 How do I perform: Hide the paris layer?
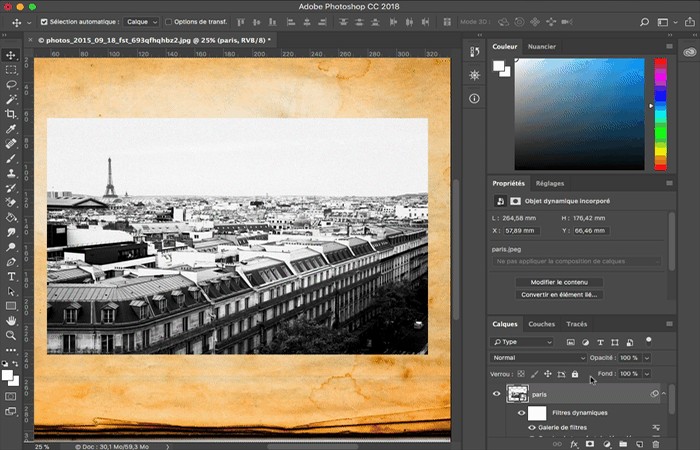[x=496, y=394]
